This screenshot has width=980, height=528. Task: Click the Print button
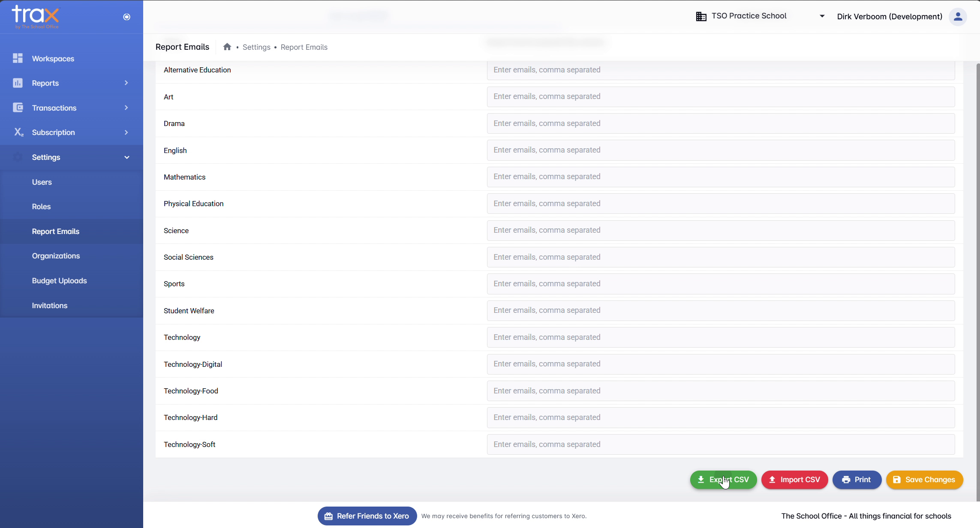[857, 480]
